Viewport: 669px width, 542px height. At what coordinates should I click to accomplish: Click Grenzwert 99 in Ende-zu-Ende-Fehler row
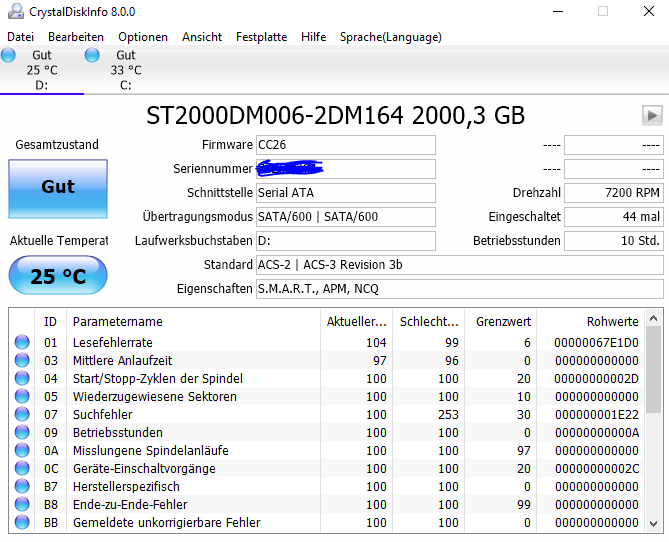tap(524, 504)
